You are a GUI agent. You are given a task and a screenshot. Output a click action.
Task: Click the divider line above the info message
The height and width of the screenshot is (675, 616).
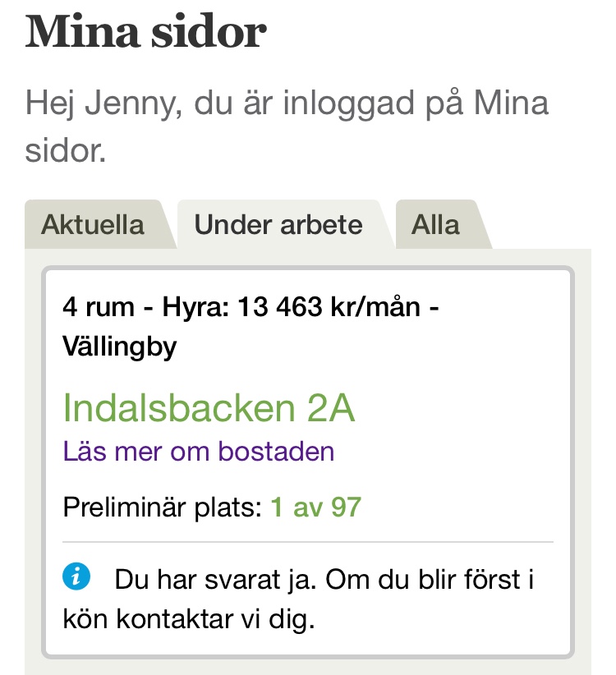[308, 542]
